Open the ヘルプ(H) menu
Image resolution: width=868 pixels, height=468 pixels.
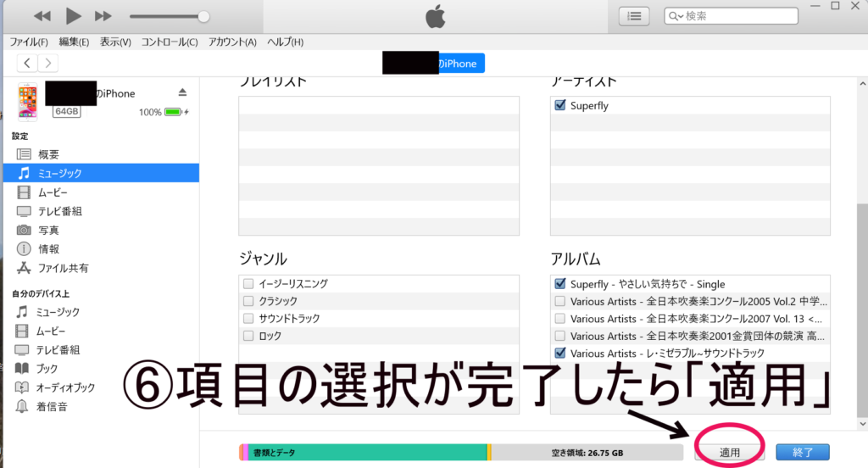click(x=285, y=42)
